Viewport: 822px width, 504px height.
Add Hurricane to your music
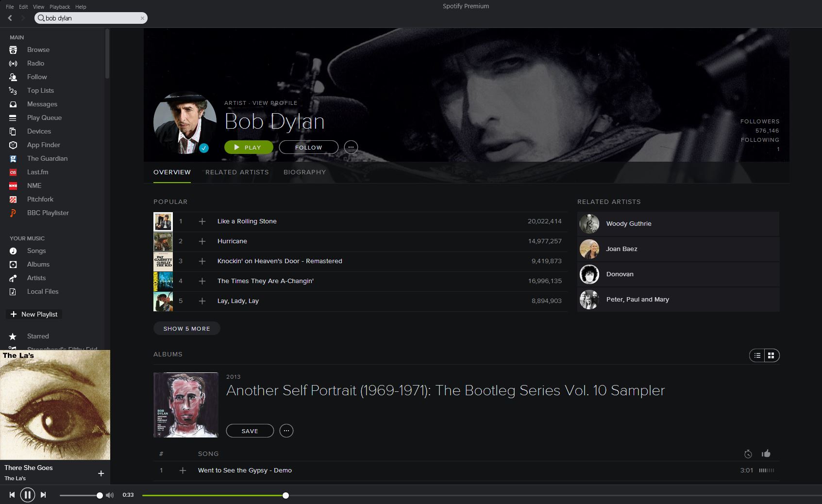click(202, 241)
